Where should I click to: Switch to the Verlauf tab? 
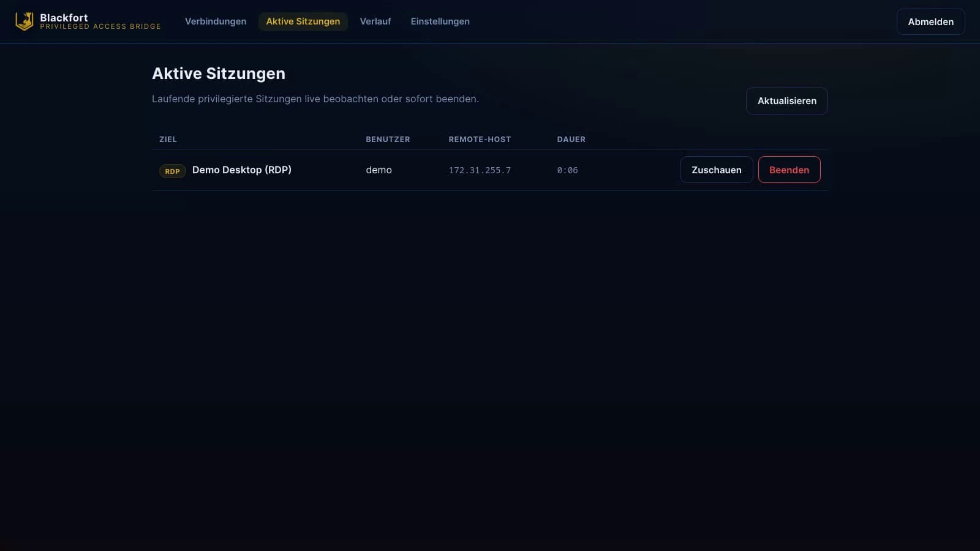[375, 21]
